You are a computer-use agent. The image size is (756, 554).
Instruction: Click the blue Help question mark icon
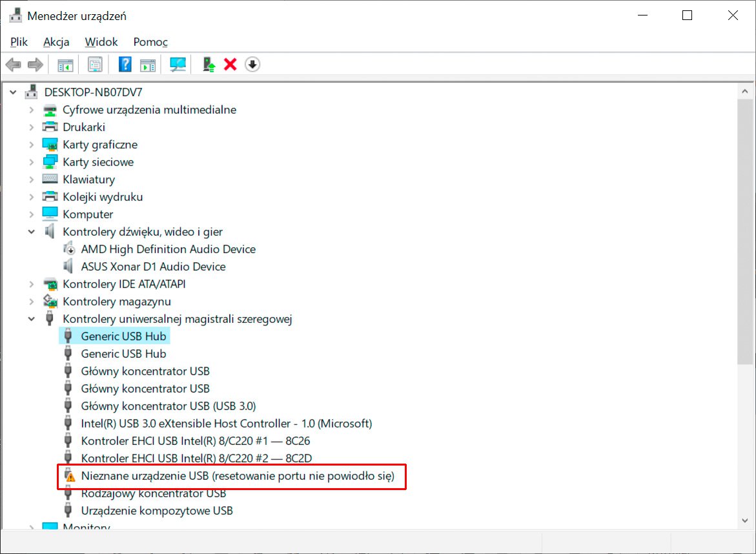[125, 64]
